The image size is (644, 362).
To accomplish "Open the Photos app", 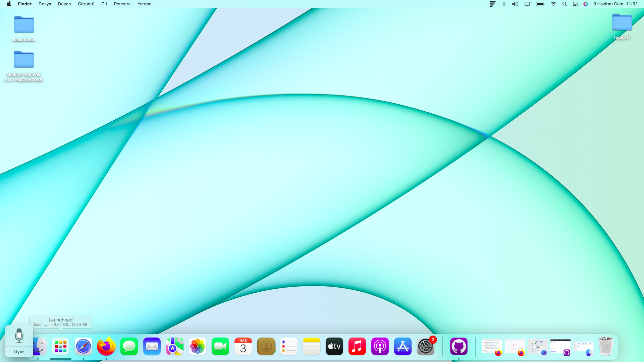I will click(x=198, y=347).
